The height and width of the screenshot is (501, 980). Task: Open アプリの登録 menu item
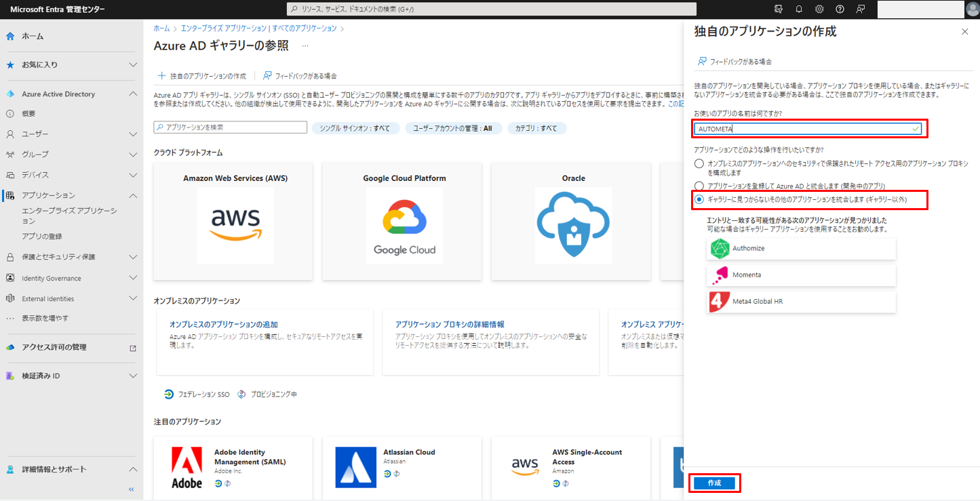42,236
